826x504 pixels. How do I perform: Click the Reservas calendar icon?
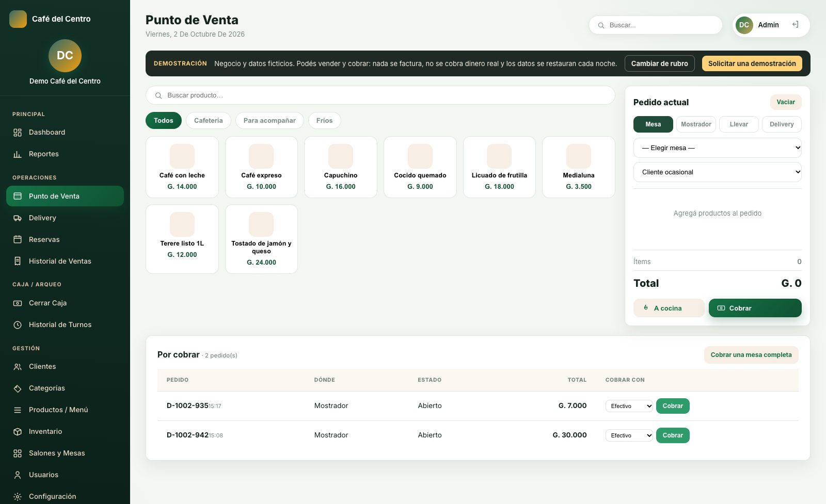[18, 240]
